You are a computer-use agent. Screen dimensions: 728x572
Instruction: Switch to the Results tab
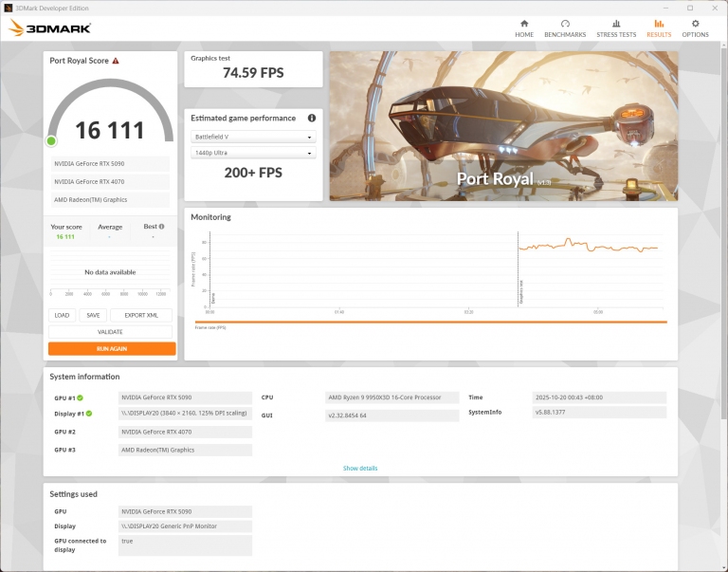point(659,28)
